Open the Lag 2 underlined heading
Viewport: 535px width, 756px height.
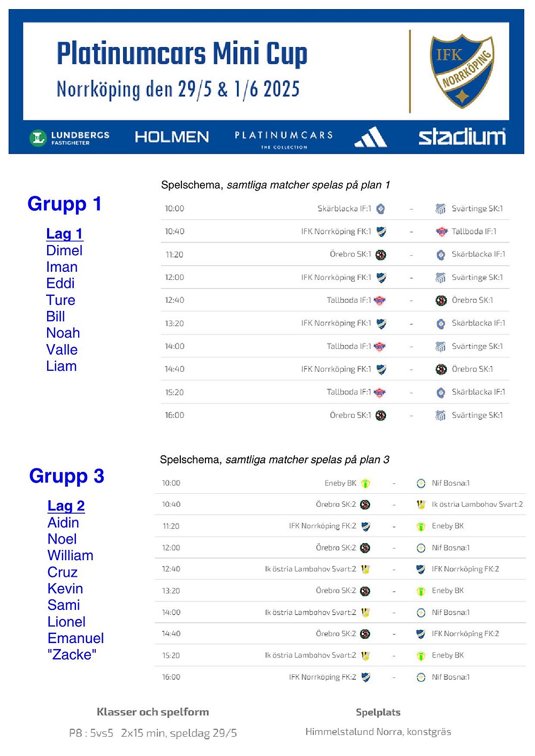pyautogui.click(x=66, y=506)
